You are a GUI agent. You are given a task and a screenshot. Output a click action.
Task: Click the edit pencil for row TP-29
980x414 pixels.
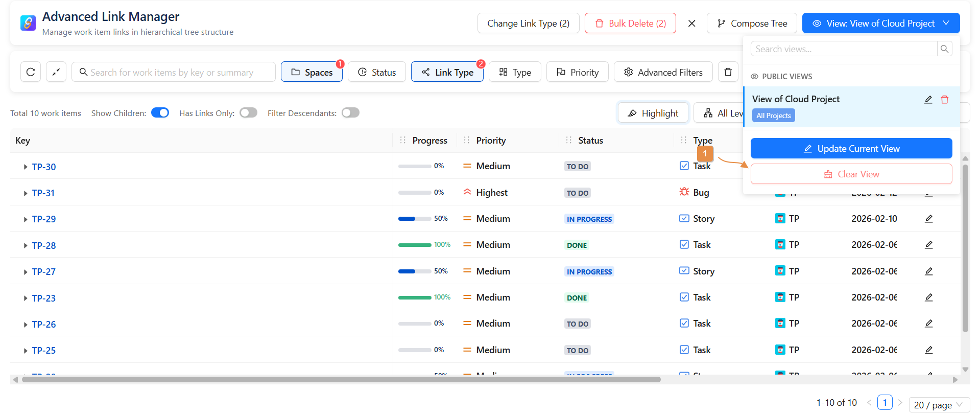[928, 219]
